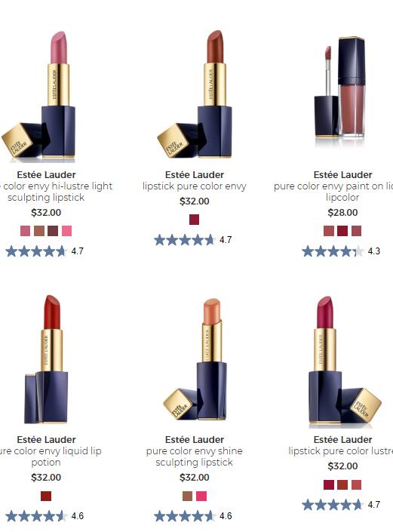The height and width of the screenshot is (532, 393).
Task: Open the berry pure color lustre lipstick image
Action: [345, 360]
